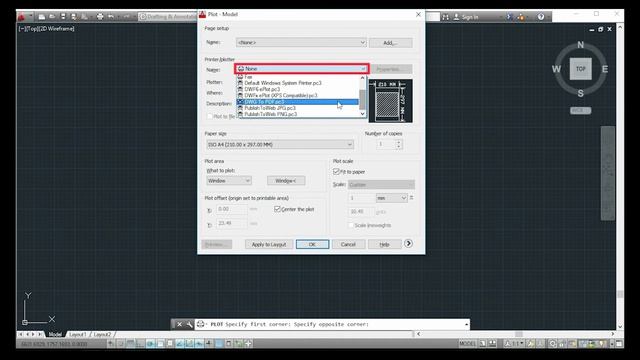Open the 1:1 annotation scale dropdown in status bar
The image size is (640, 360).
pyautogui.click(x=514, y=344)
